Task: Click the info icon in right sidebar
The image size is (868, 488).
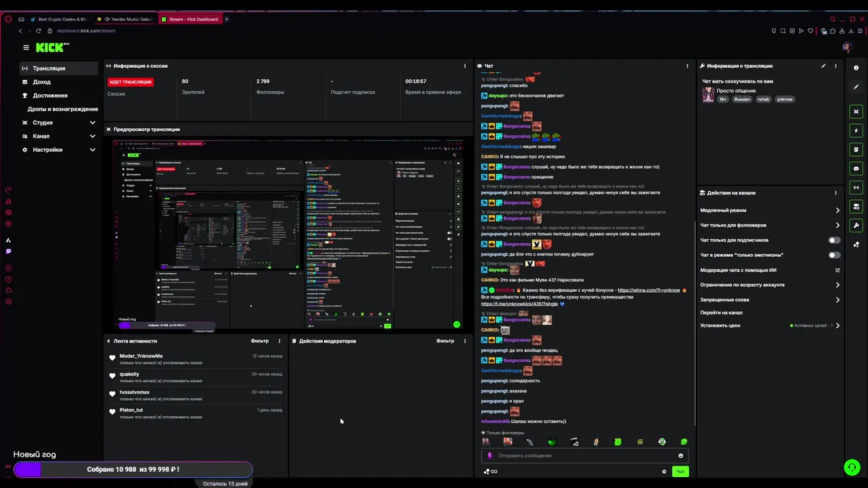Action: tap(856, 68)
